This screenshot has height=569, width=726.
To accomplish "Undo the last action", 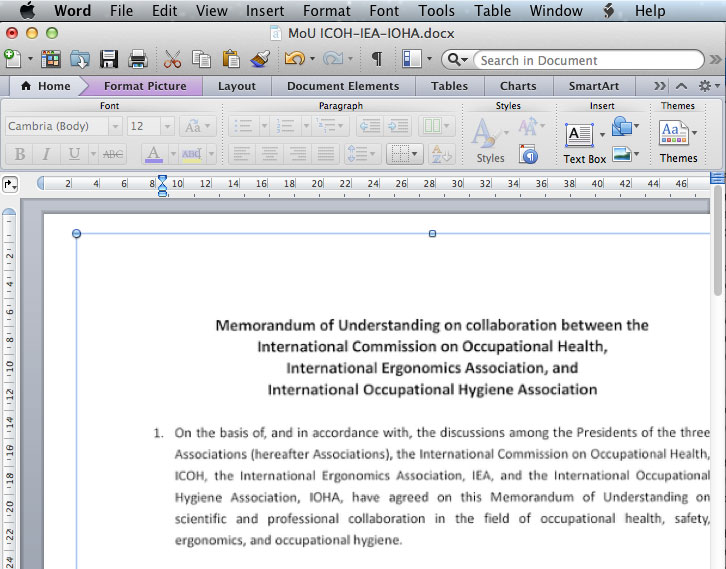I will [x=294, y=59].
